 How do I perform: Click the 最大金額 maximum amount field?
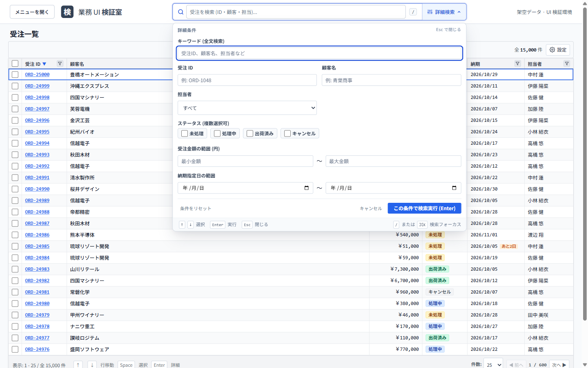[x=394, y=161]
